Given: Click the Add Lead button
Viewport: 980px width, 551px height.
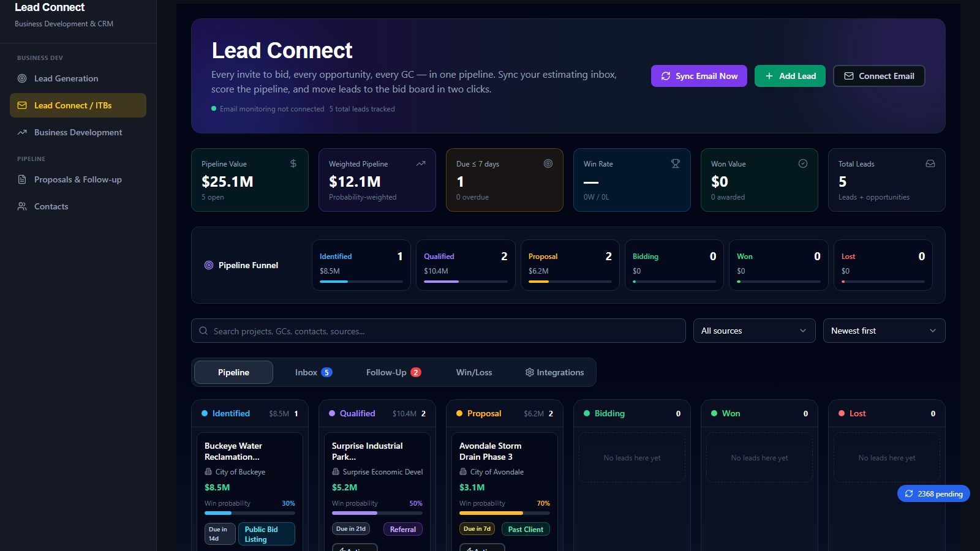Looking at the screenshot, I should (790, 76).
